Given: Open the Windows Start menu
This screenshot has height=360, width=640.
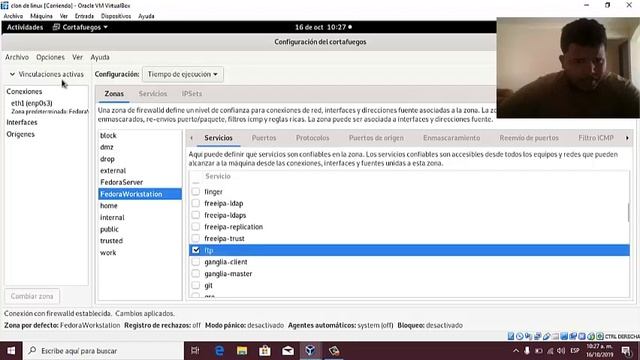Looking at the screenshot, I should coord(11,351).
